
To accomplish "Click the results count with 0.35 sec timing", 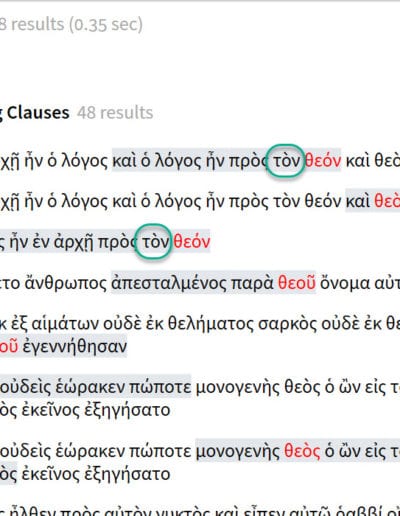I will 71,24.
